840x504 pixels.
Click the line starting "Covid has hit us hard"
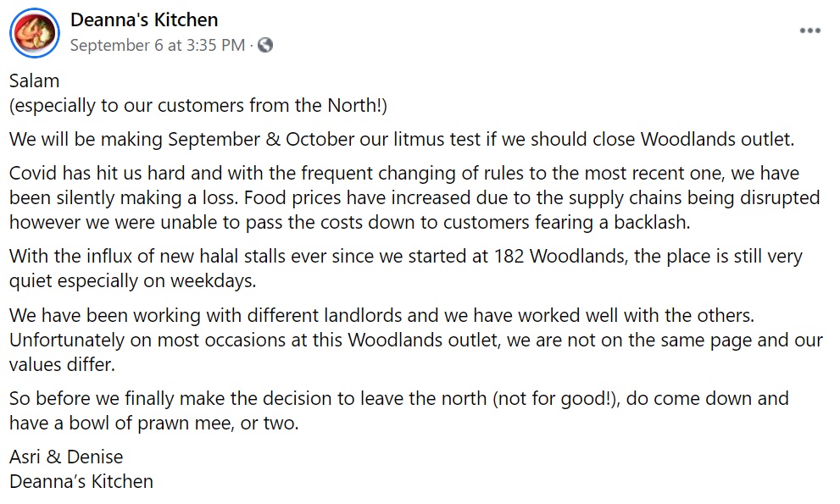pos(403,173)
